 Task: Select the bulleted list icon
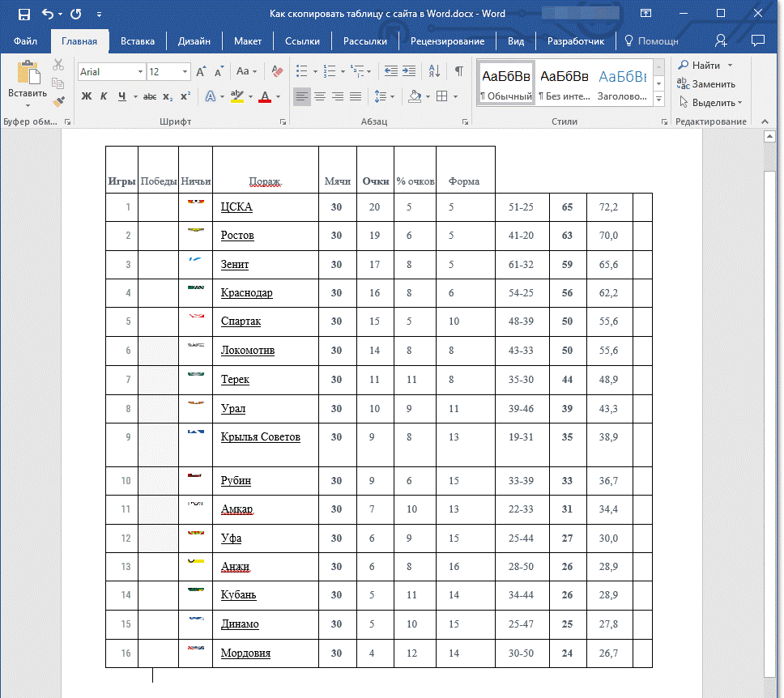(301, 71)
